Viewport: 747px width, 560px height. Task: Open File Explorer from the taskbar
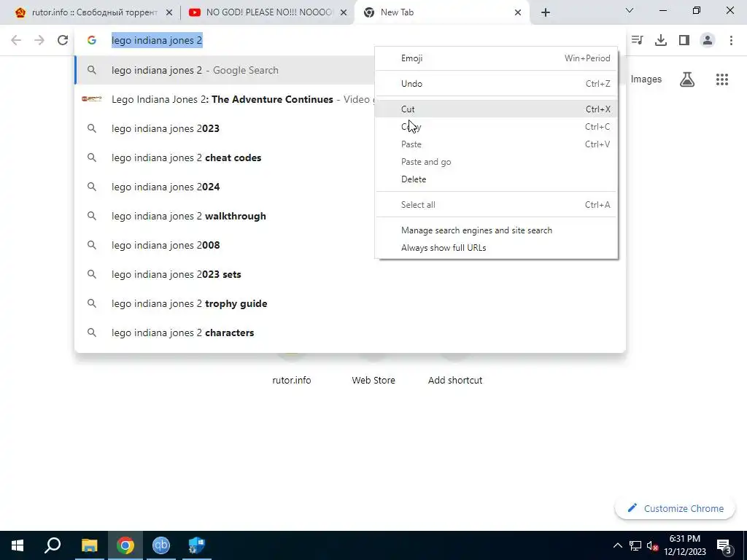(89, 545)
